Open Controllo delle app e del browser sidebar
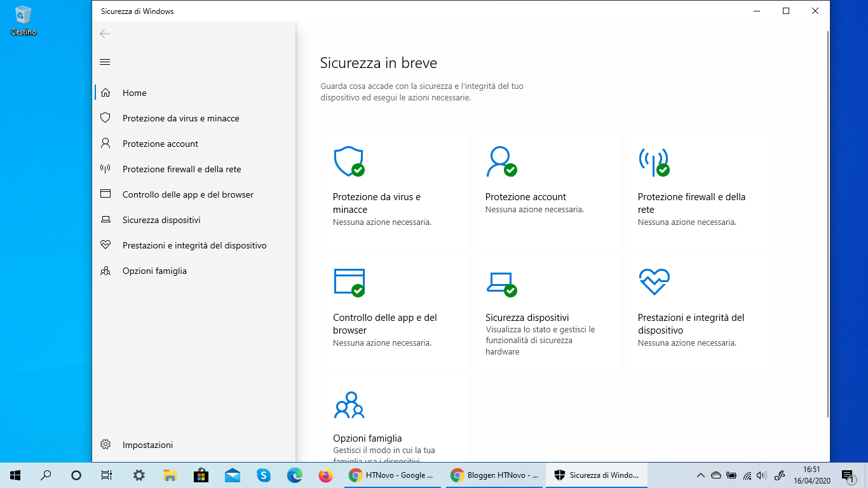The height and width of the screenshot is (488, 868). (194, 194)
